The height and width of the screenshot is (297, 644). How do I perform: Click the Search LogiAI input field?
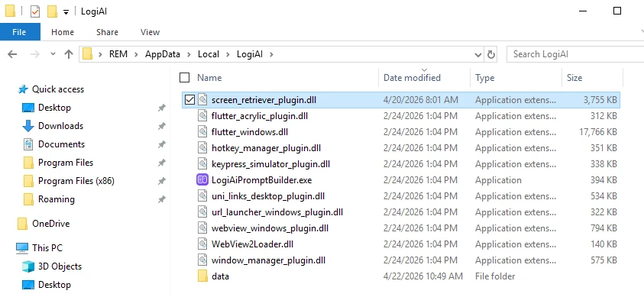[575, 54]
